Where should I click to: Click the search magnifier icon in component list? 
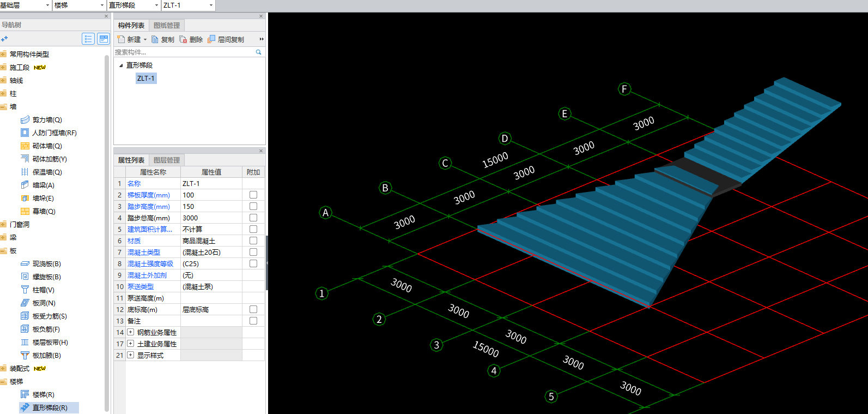pos(258,52)
